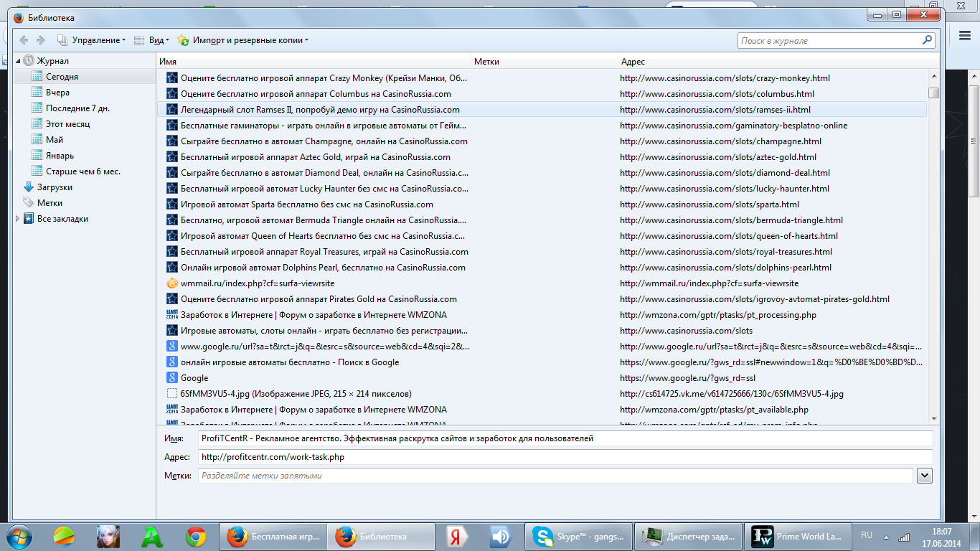
Task: Sort by Имя column header
Action: coord(314,62)
